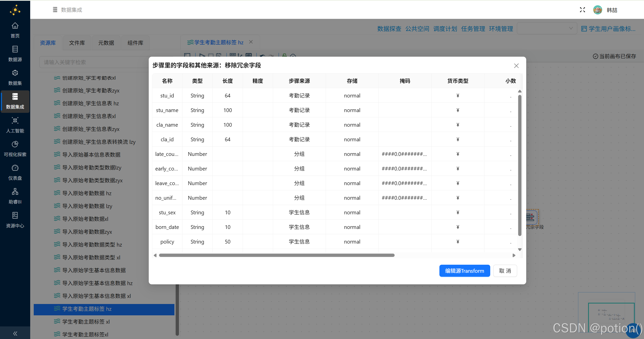Click the 数据集成 header menu icon

(55, 10)
